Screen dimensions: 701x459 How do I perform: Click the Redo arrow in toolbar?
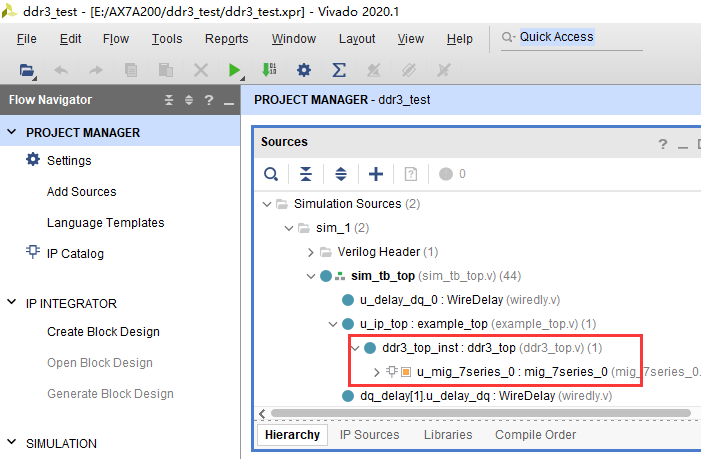(96, 70)
